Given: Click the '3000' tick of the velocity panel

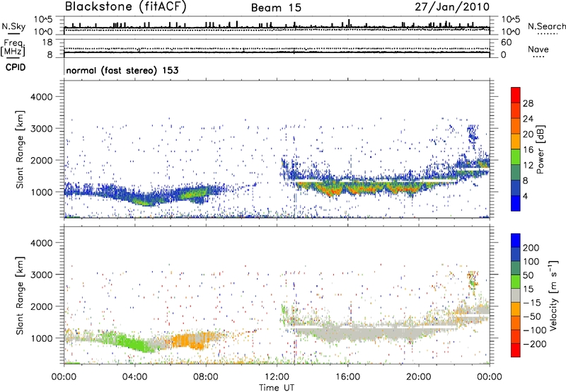Looking at the screenshot, I should [x=41, y=275].
